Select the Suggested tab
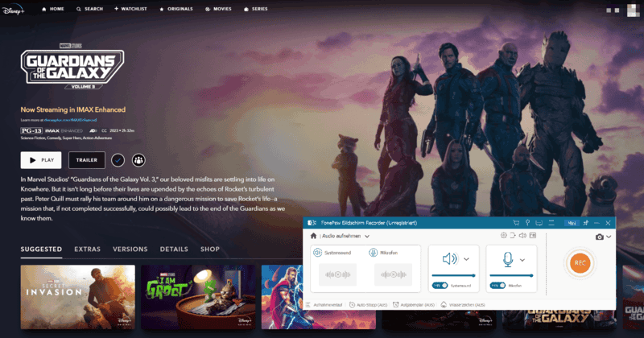 click(42, 249)
